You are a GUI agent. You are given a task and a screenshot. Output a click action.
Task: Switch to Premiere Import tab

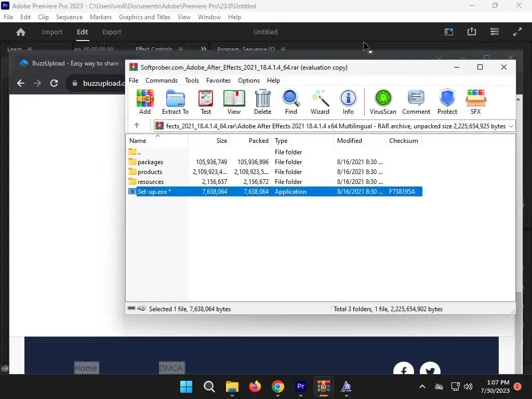(x=52, y=32)
